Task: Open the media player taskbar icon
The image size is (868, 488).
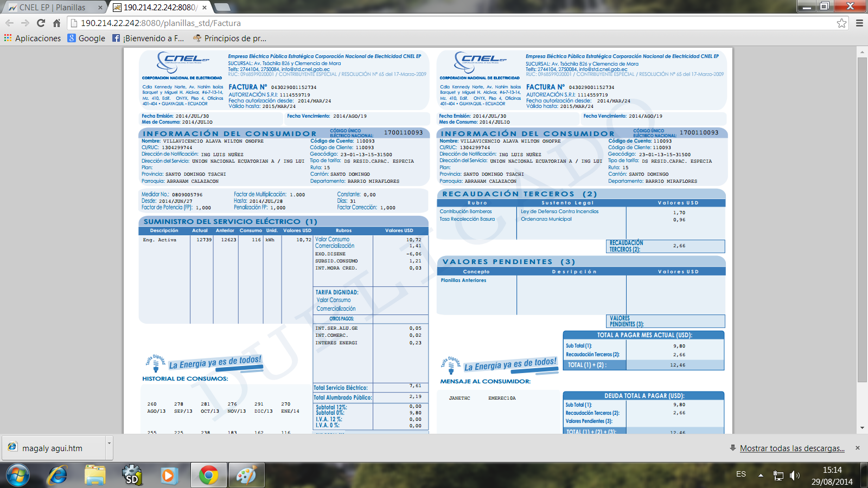Action: coord(169,476)
